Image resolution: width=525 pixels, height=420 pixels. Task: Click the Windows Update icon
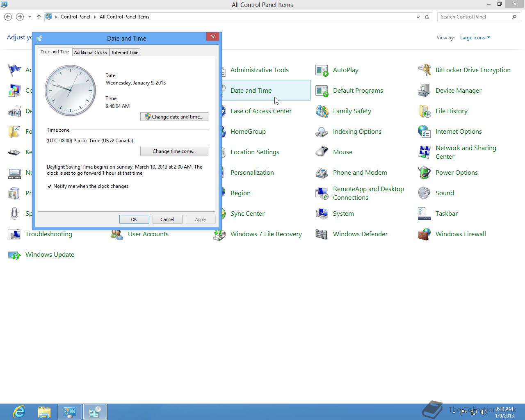tap(14, 255)
